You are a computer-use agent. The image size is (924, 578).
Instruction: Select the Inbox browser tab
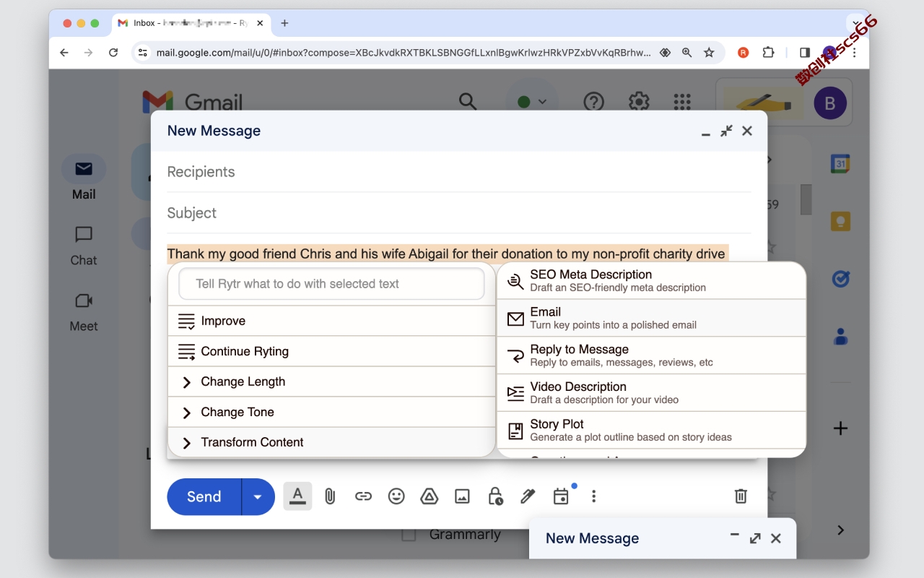[191, 23]
